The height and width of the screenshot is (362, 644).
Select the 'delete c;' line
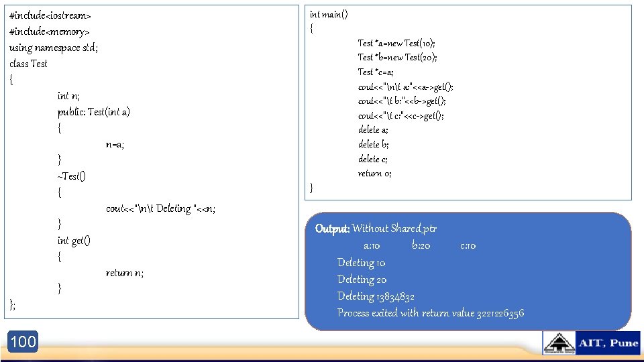(372, 160)
